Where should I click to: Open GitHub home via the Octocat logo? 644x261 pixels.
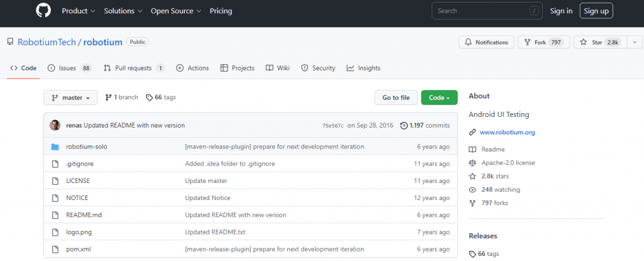[x=43, y=11]
